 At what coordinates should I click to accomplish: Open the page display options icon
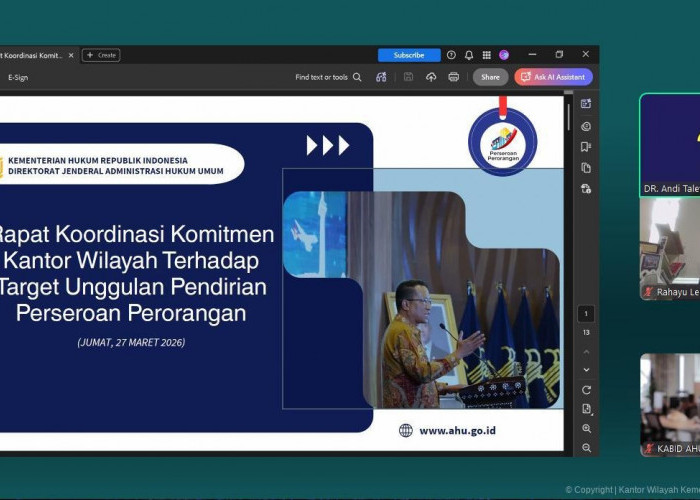(587, 409)
